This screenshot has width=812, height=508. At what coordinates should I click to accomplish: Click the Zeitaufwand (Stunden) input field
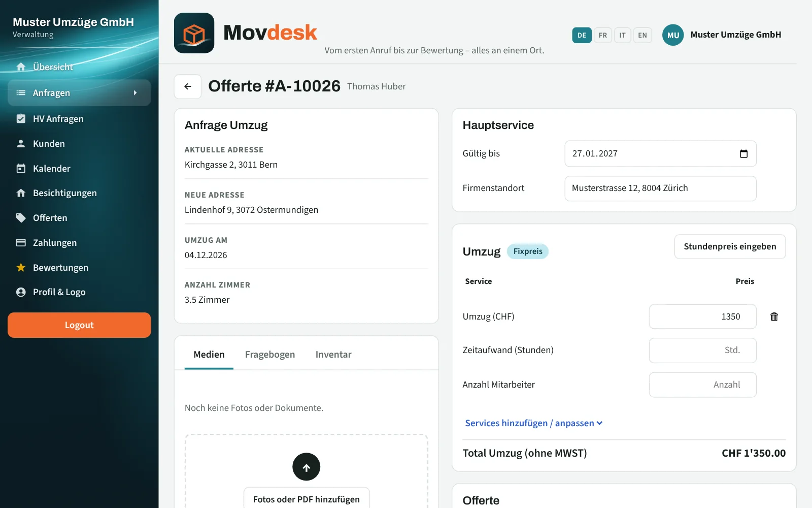tap(702, 350)
